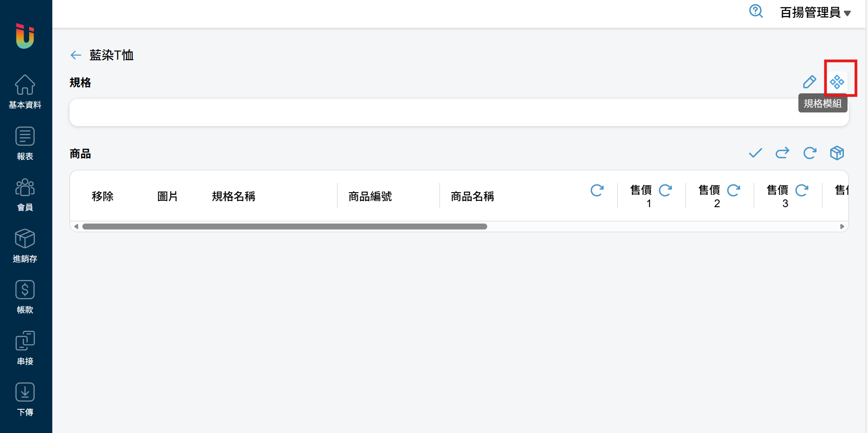868x433 pixels.
Task: Reset the 售價 1 column
Action: (665, 190)
